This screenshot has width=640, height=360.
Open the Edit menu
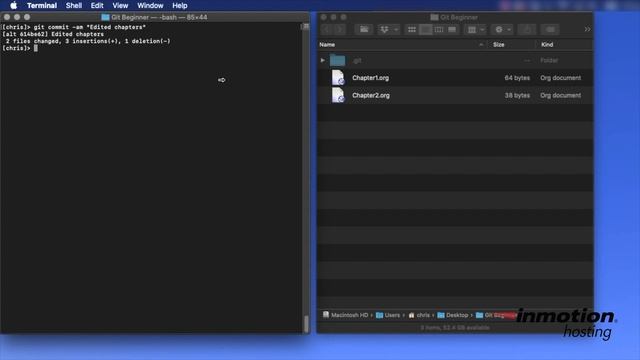pos(97,5)
